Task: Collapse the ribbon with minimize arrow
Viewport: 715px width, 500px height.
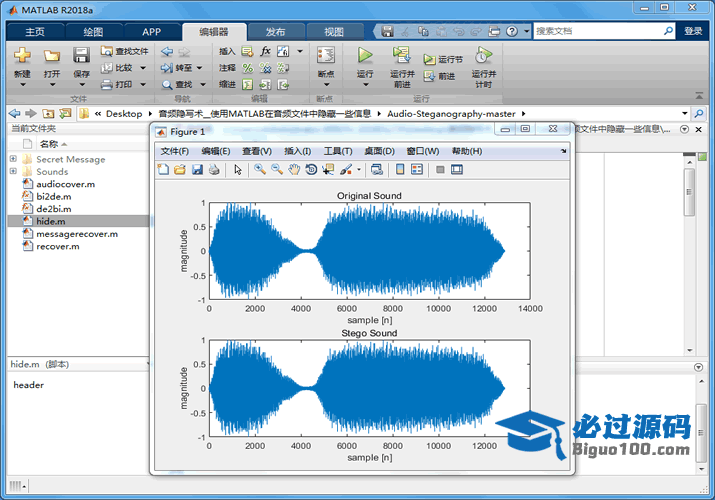Action: [x=699, y=95]
